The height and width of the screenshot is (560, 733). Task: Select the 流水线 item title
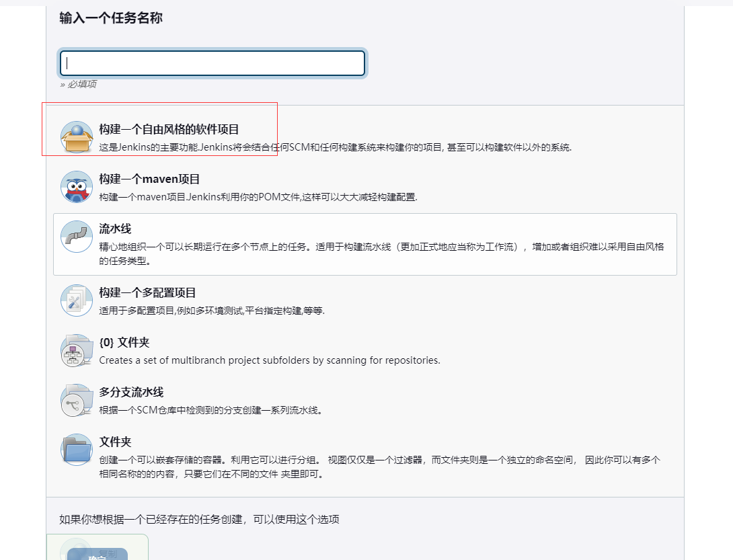point(115,229)
